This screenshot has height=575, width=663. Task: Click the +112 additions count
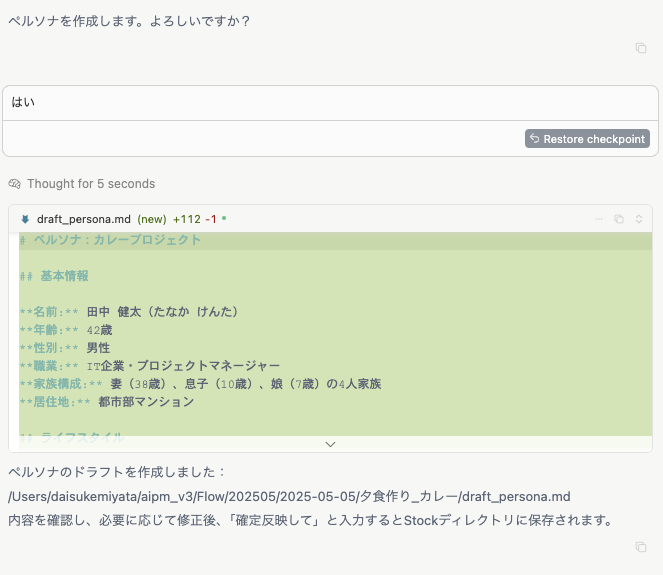pyautogui.click(x=187, y=219)
